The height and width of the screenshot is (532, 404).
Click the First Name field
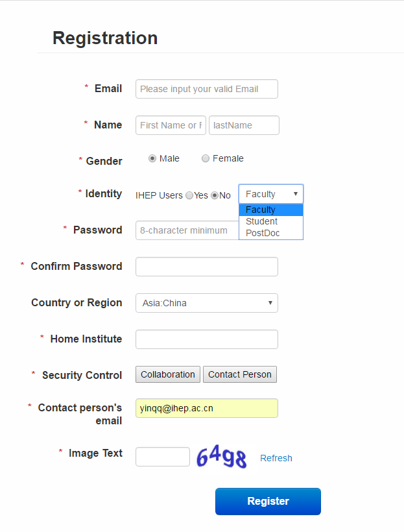coord(171,125)
